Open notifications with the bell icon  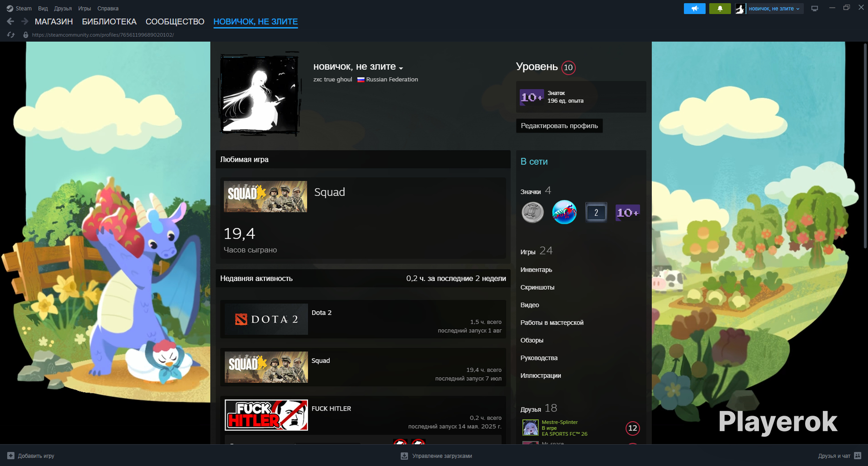click(x=720, y=8)
